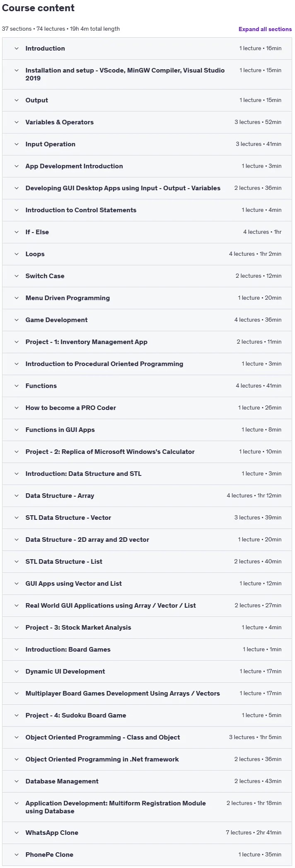
Task: Open Database Management section
Action: click(147, 781)
